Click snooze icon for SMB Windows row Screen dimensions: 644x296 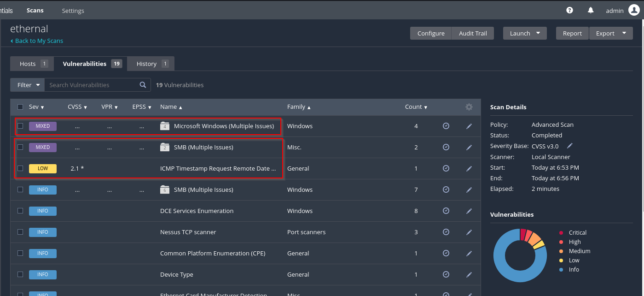pyautogui.click(x=446, y=189)
